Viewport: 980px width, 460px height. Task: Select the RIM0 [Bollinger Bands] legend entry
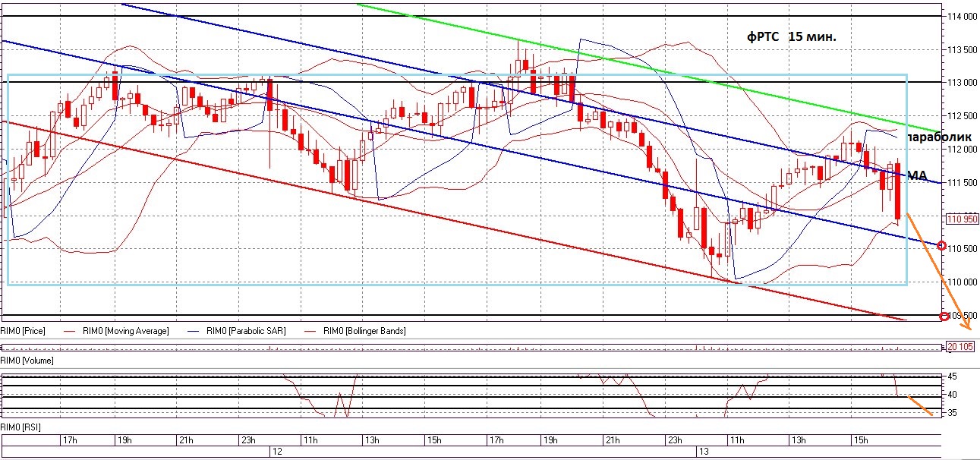click(364, 331)
